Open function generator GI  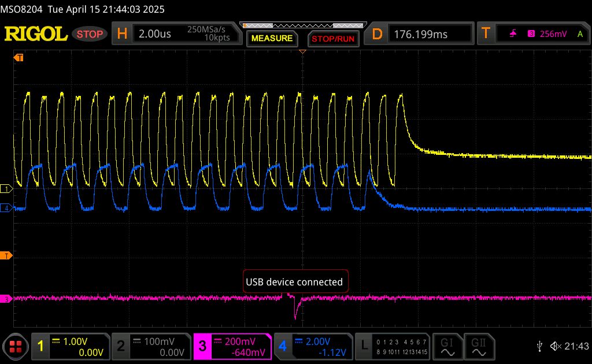point(447,346)
